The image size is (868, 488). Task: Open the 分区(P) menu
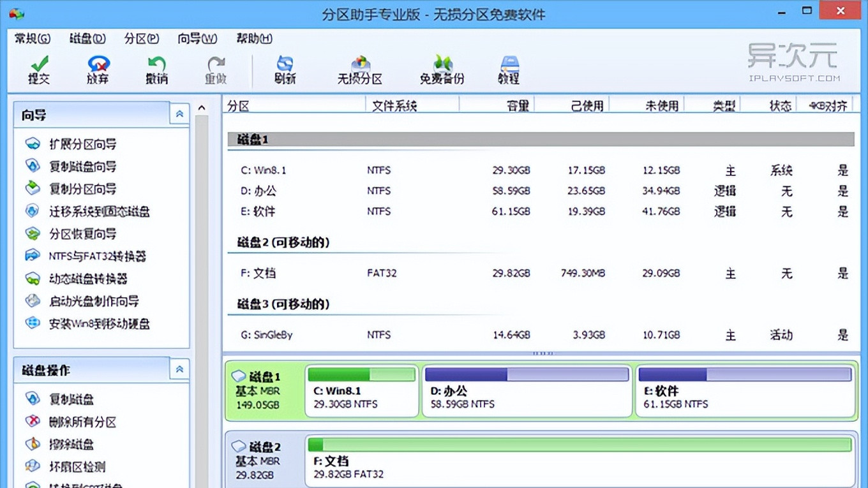(141, 38)
